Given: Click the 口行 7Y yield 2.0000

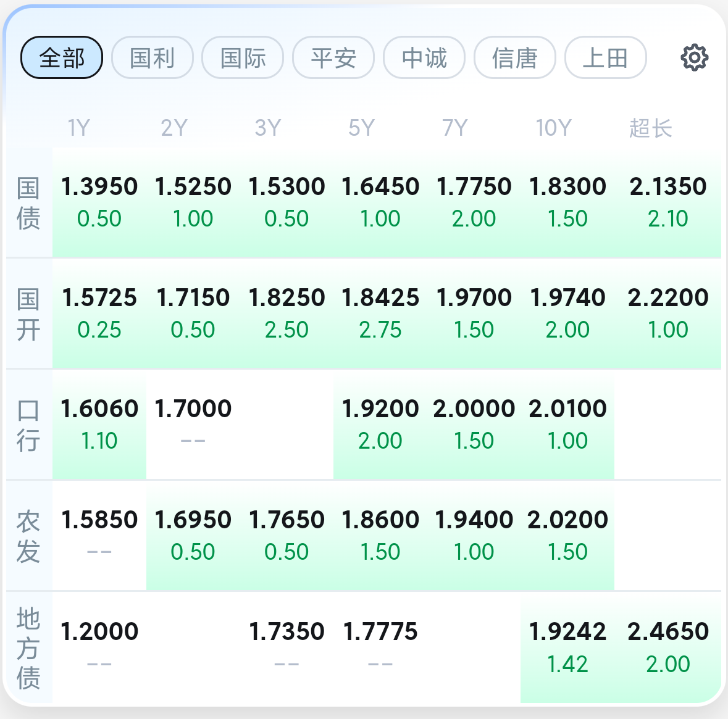Looking at the screenshot, I should (x=474, y=409).
